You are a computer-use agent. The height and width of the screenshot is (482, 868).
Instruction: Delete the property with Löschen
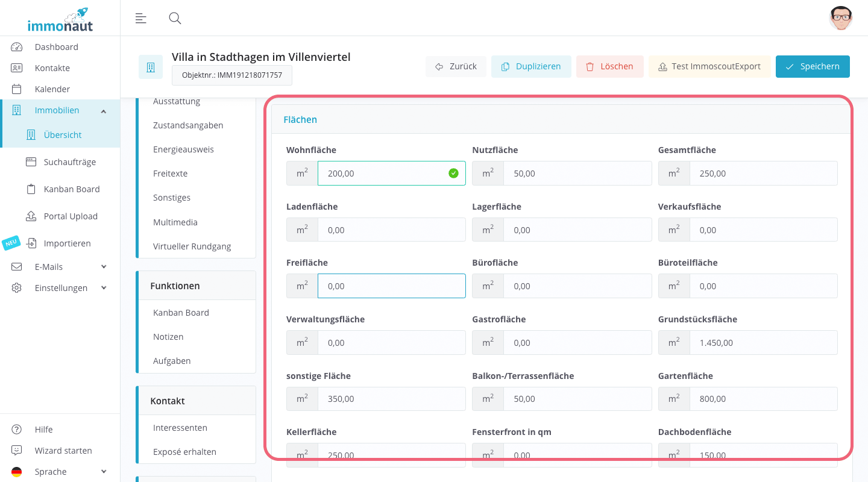coord(609,67)
